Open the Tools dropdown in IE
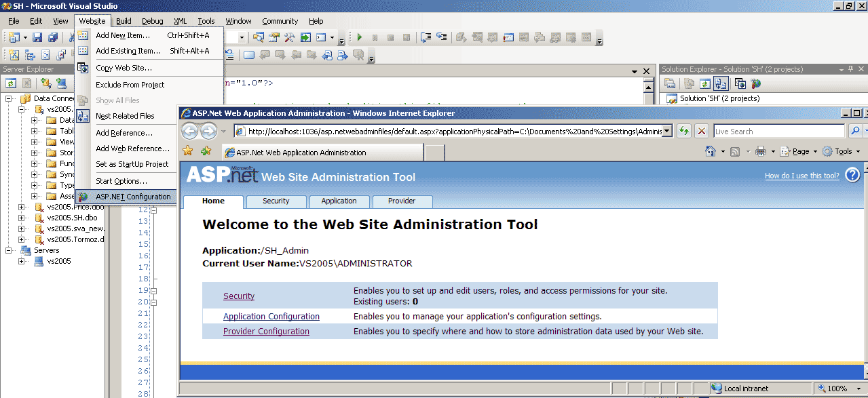Image resolution: width=868 pixels, height=398 pixels. (x=858, y=151)
